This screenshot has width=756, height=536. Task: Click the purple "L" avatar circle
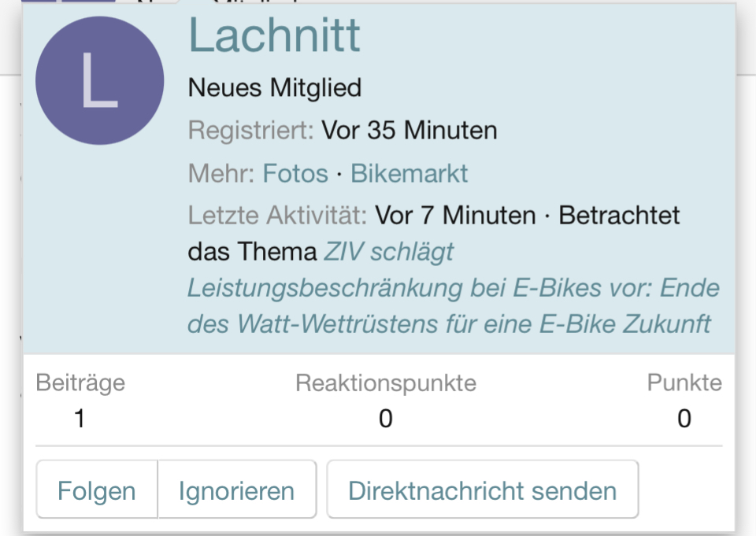click(x=100, y=81)
